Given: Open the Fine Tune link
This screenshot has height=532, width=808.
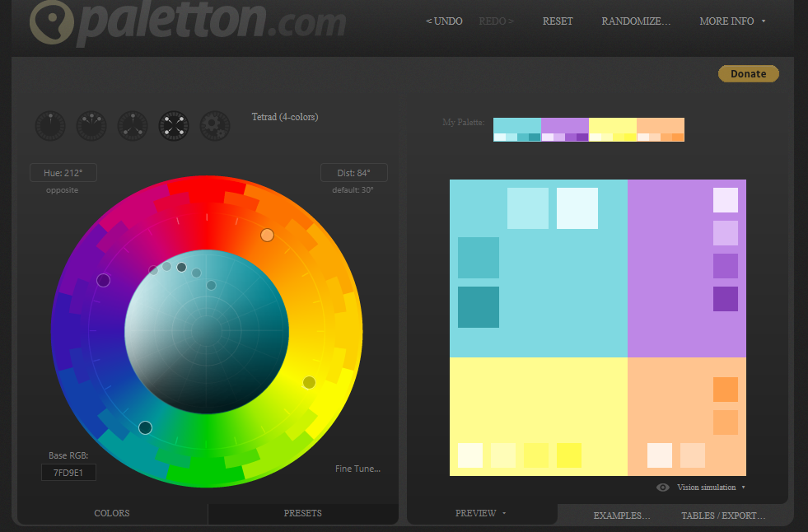Looking at the screenshot, I should coord(357,469).
